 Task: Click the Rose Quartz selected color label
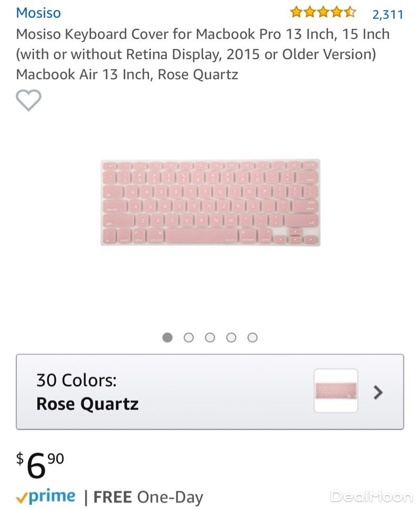(87, 403)
